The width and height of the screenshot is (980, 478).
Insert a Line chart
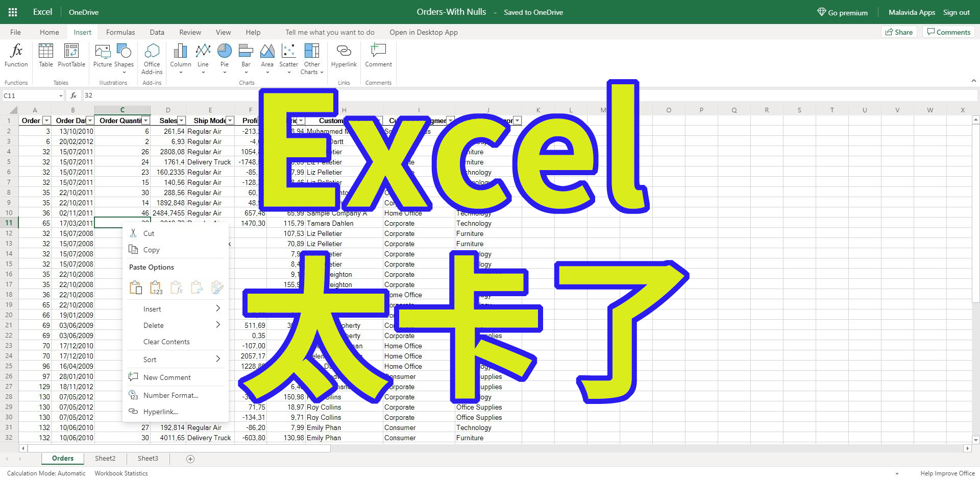coord(203,58)
